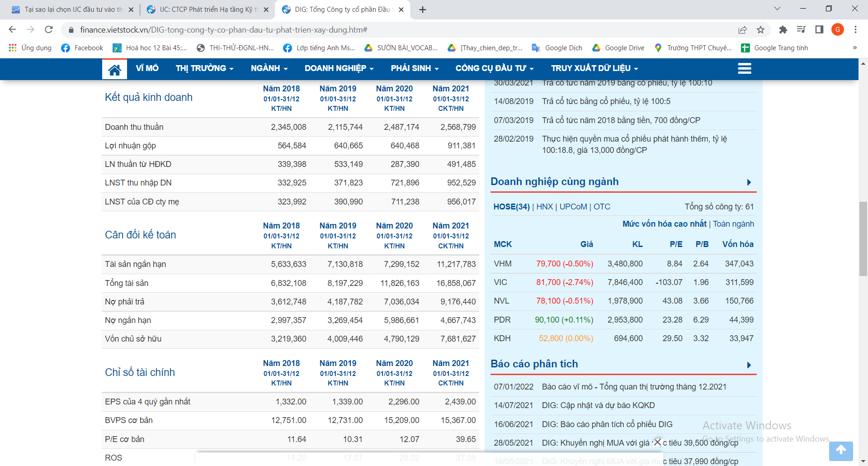Open KDH stock link
868x466 pixels.
point(502,338)
